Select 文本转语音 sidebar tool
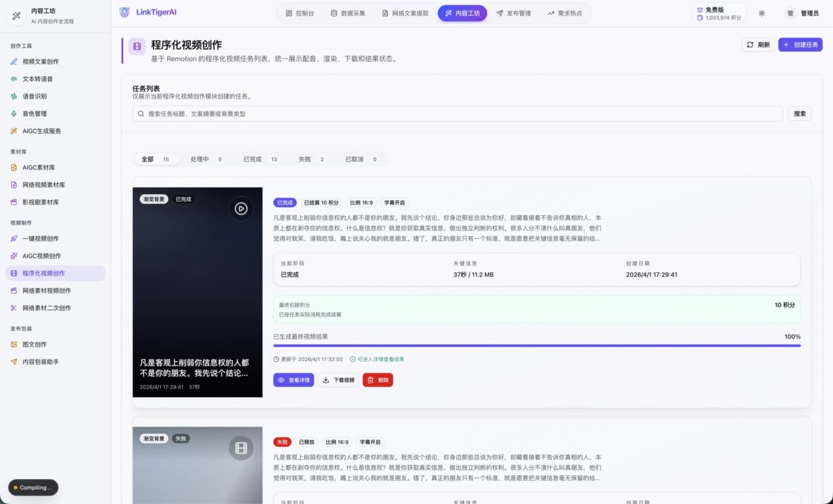The image size is (833, 504). tap(37, 79)
